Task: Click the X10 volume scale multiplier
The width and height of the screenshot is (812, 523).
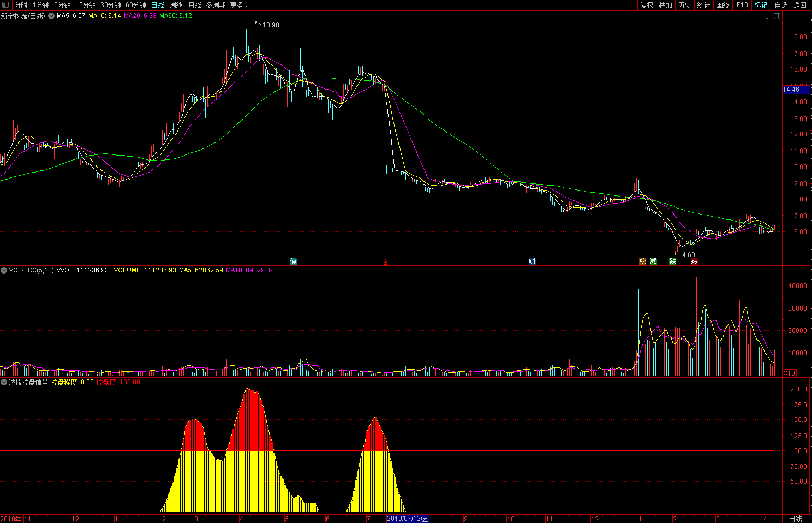Action: pos(789,373)
